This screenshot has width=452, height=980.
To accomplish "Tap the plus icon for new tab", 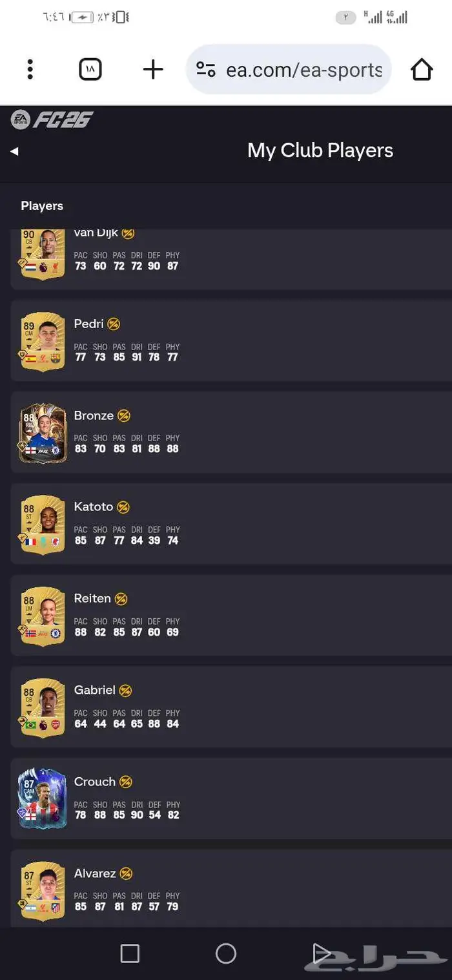I will click(x=153, y=69).
